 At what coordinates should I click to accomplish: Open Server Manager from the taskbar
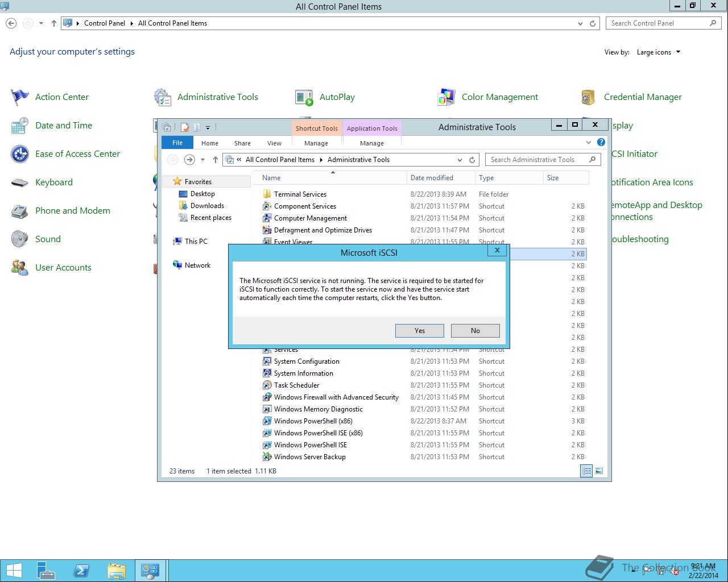pos(46,571)
